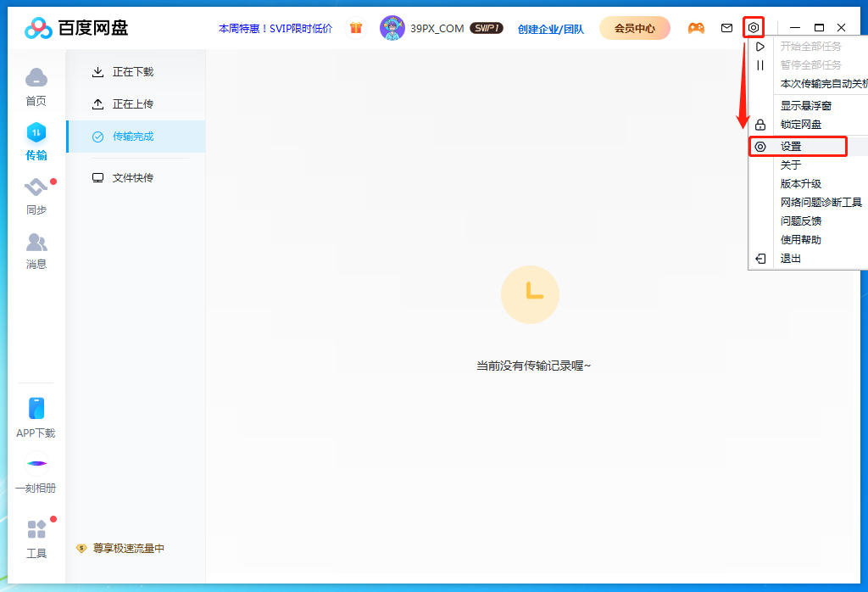Click the 39PX_COM account avatar
The image size is (868, 592).
pos(392,27)
